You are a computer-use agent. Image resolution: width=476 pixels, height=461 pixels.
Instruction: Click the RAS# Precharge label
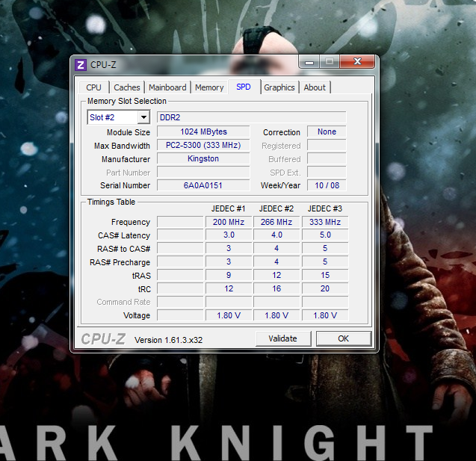pos(120,262)
